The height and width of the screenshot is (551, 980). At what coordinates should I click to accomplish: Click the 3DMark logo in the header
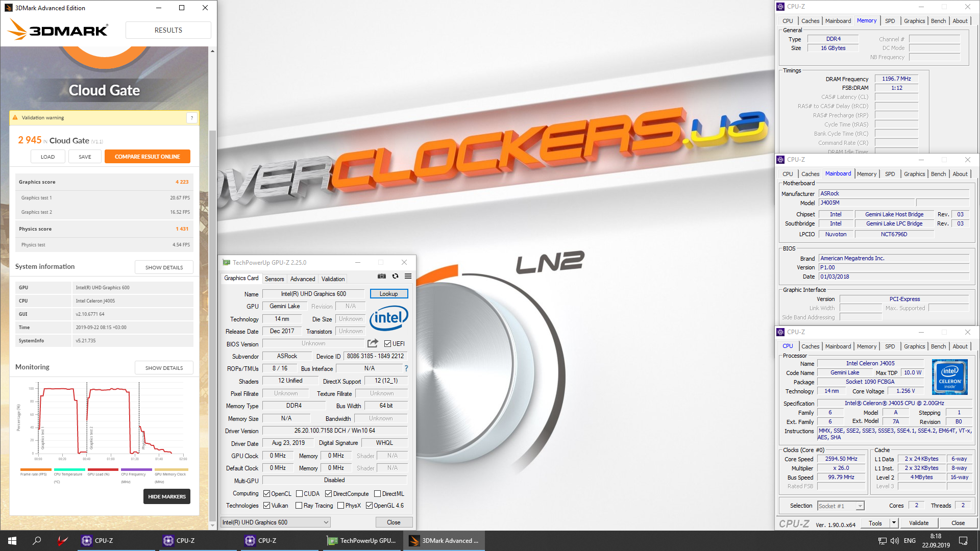58,30
